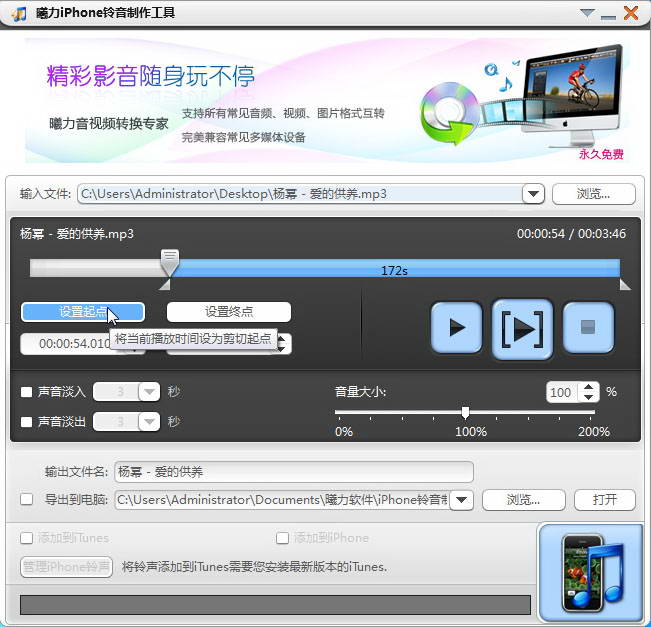The width and height of the screenshot is (651, 627).
Task: Expand the export folder path dropdown
Action: (462, 500)
